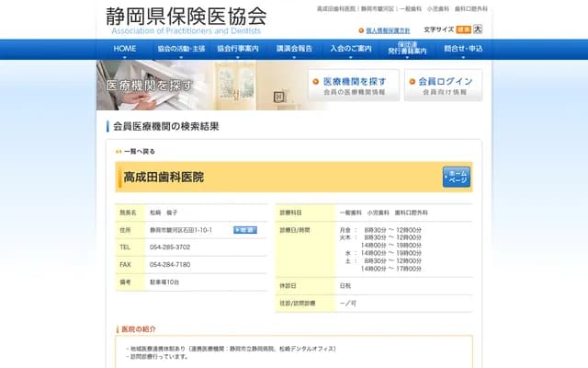Click 会員ログイン button

443,86
